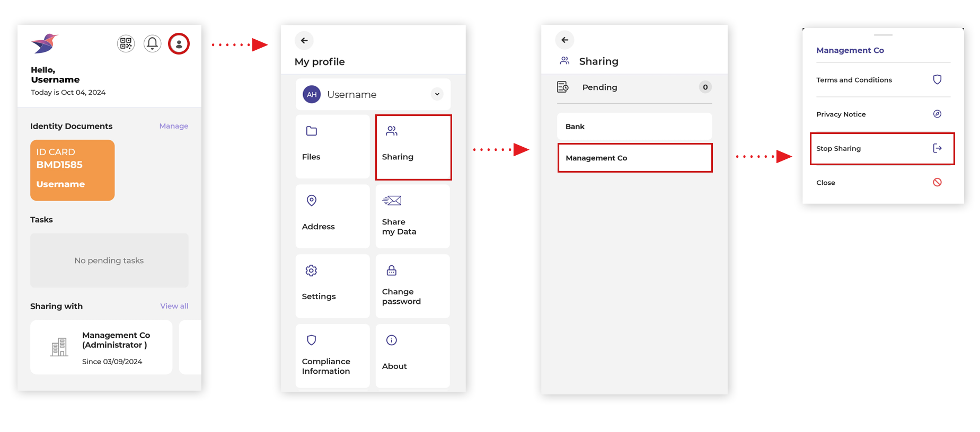This screenshot has width=980, height=432.
Task: Click the Manage identity documents link
Action: pos(174,126)
